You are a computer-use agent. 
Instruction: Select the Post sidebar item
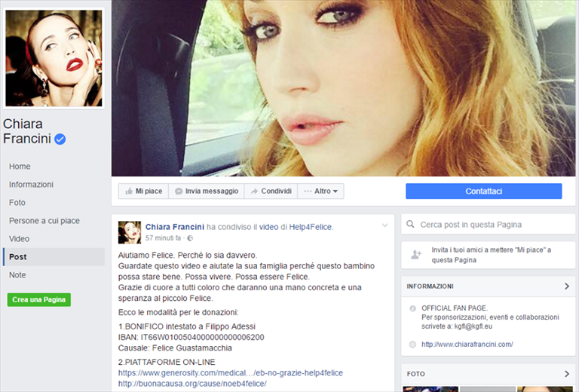pos(54,257)
